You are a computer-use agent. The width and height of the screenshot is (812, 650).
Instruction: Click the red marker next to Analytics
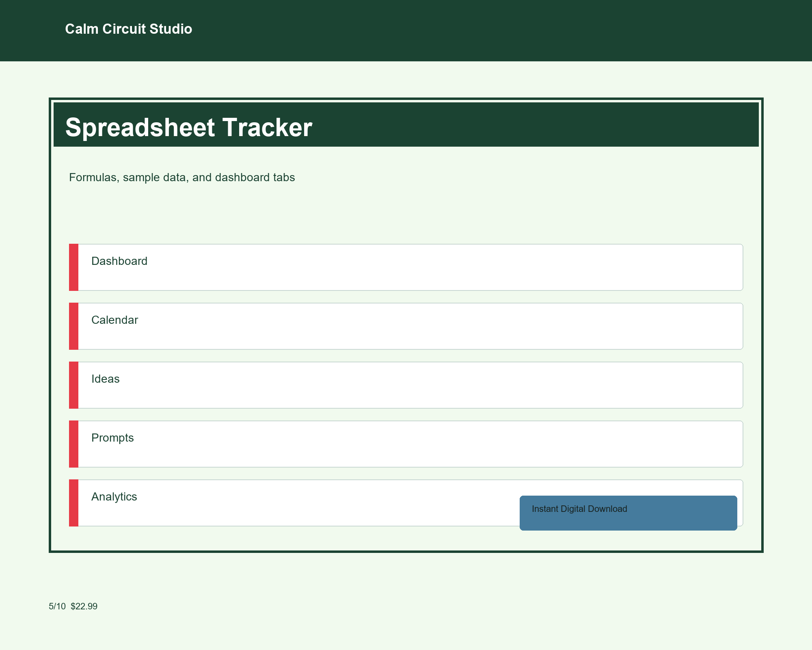coord(74,503)
